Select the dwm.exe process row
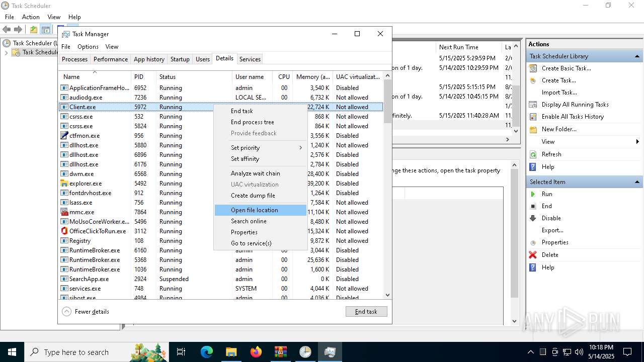Image resolution: width=644 pixels, height=362 pixels. [221, 174]
